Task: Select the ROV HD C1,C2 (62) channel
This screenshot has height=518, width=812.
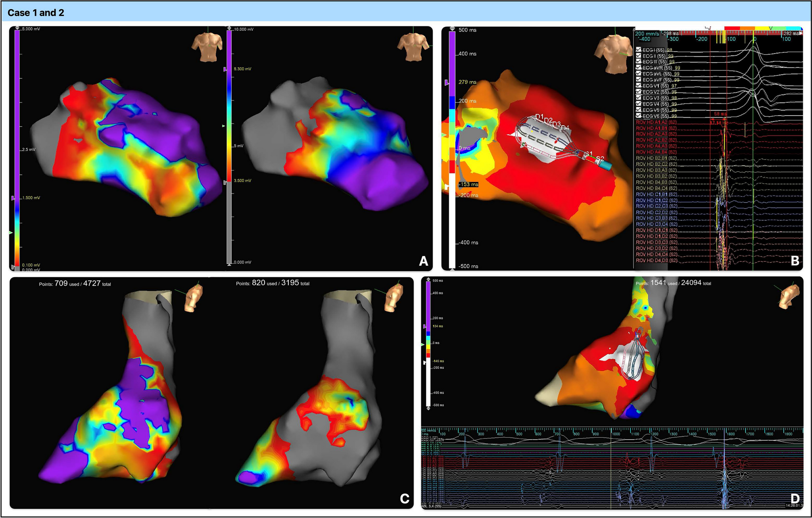Action: pyautogui.click(x=656, y=200)
